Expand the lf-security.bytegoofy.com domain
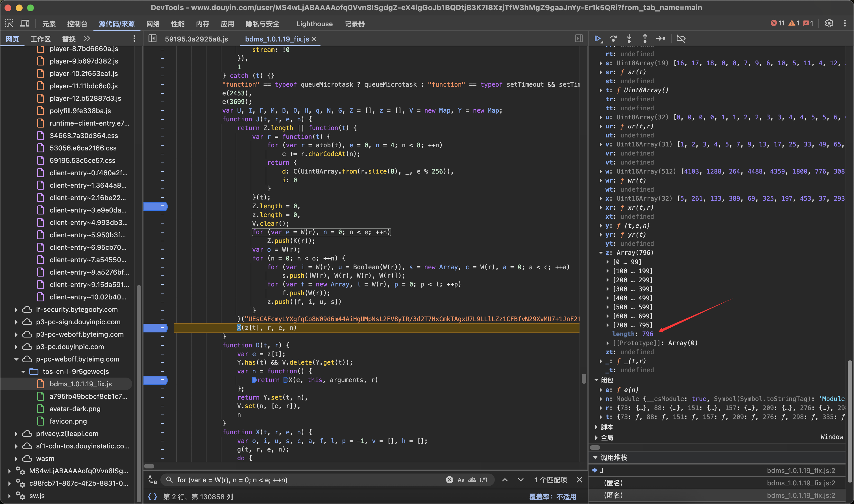 click(x=16, y=309)
